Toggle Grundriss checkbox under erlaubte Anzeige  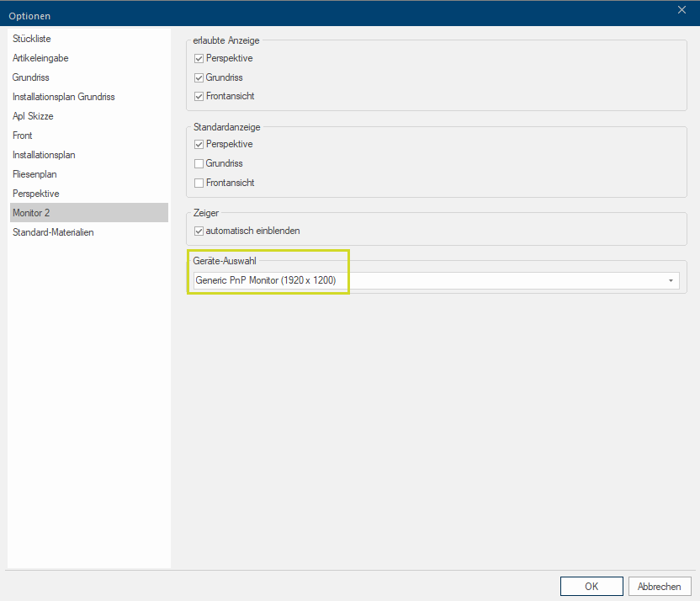199,77
